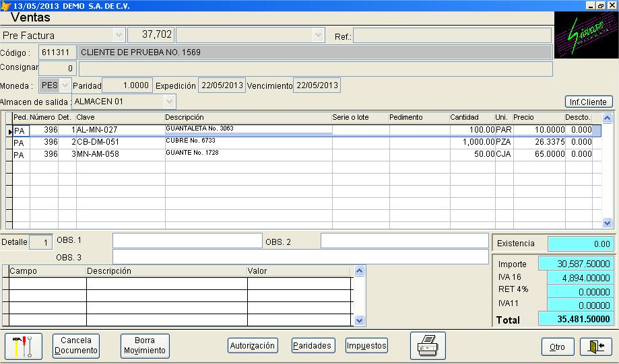Select clave CB-DM-051 cell
The width and height of the screenshot is (619, 364).
(121, 142)
